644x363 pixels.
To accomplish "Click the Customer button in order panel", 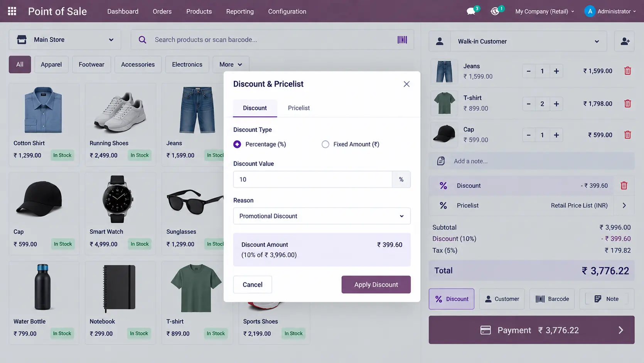I will point(502,299).
